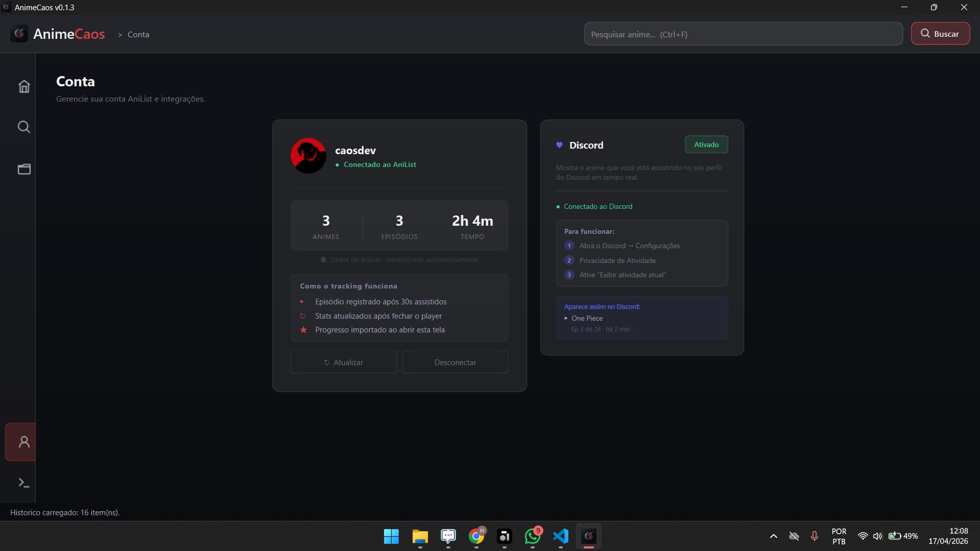Click the Conectado ao AniList status link
980x551 pixels.
pos(379,164)
